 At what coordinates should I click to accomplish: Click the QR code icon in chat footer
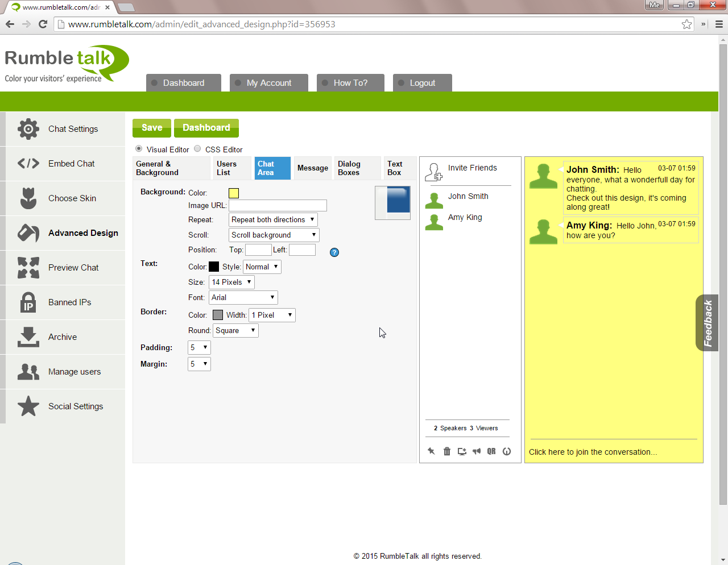coord(491,451)
